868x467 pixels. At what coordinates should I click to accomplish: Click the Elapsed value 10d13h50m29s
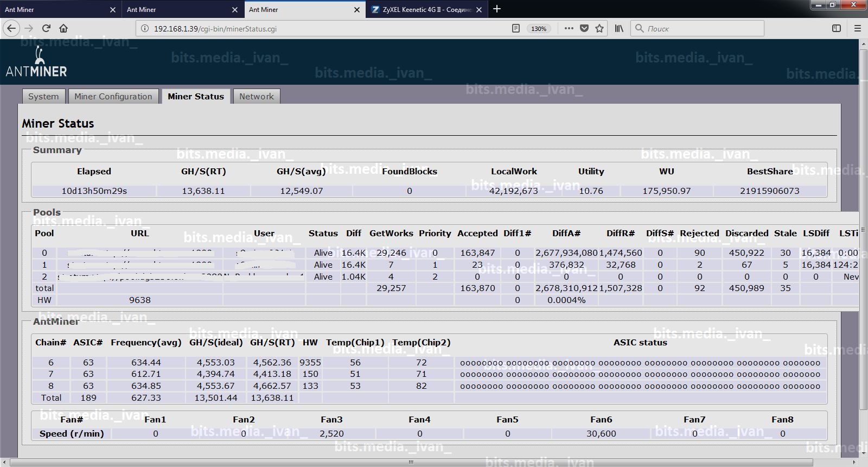click(94, 191)
